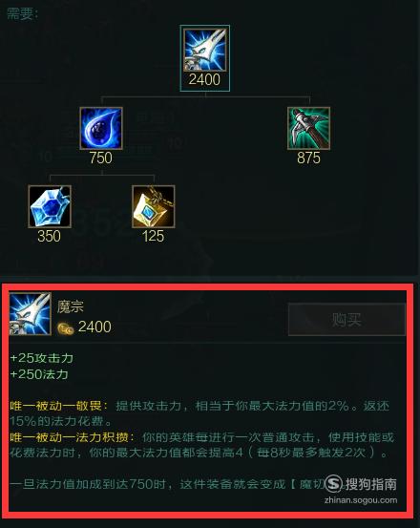The image size is (420, 528).
Task: Open the 搜狗指南 watermark link
Action: pyautogui.click(x=361, y=489)
